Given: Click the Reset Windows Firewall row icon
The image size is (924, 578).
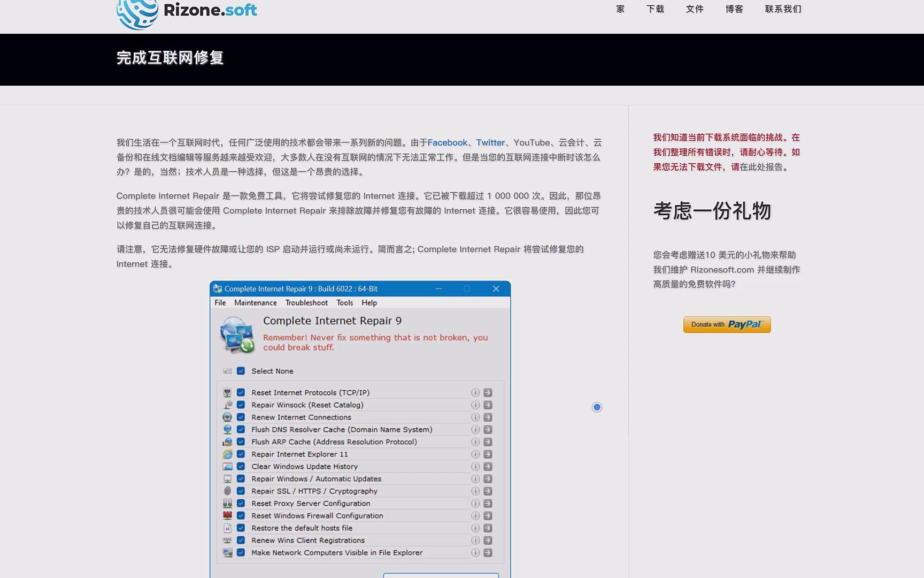Looking at the screenshot, I should click(x=227, y=516).
